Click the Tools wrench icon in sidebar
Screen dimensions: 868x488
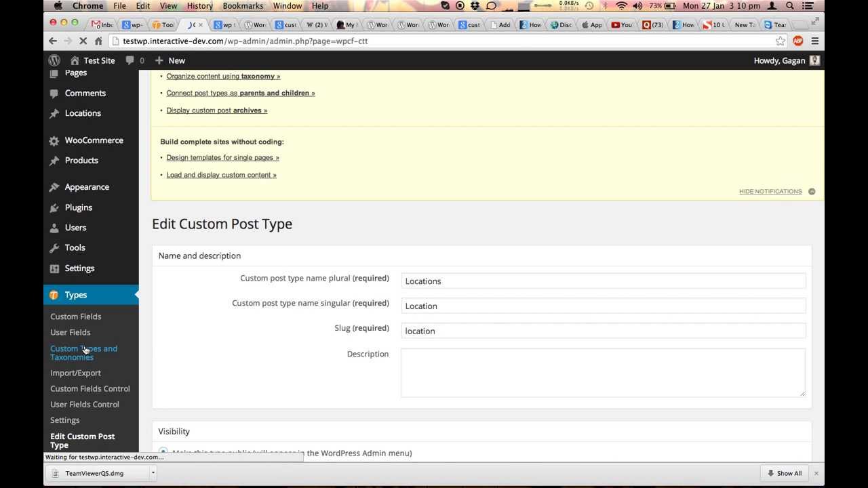[54, 248]
